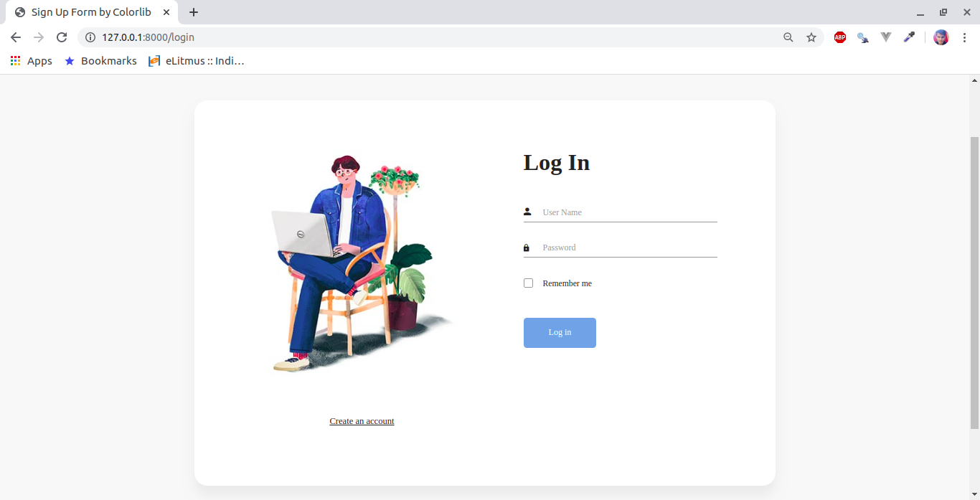Open the AdBlock Plus extension

[840, 37]
